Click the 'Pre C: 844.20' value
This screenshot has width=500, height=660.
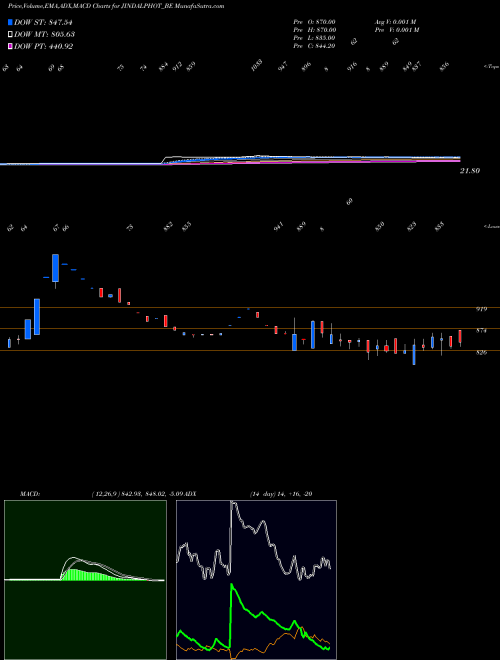click(x=314, y=46)
